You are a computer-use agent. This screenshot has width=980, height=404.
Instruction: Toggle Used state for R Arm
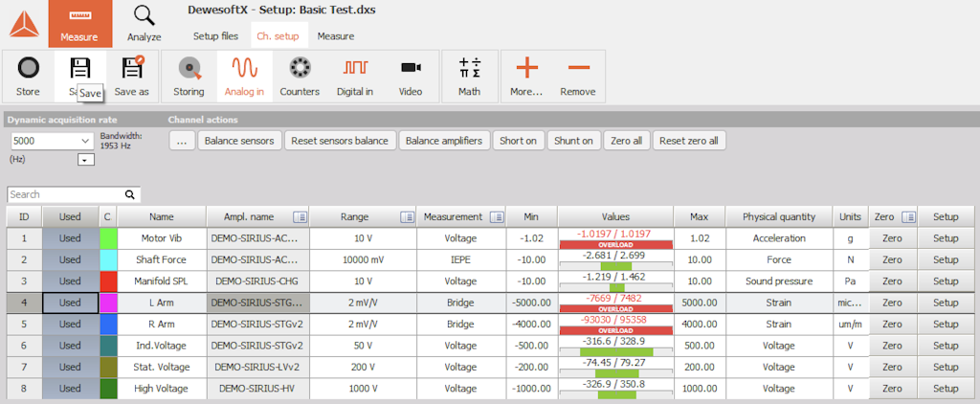tap(70, 325)
